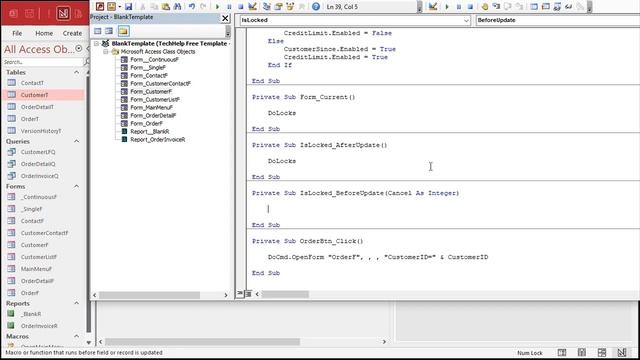The width and height of the screenshot is (640, 360).
Task: Select Report_OrderInvoiceR in project tree
Action: (x=158, y=140)
